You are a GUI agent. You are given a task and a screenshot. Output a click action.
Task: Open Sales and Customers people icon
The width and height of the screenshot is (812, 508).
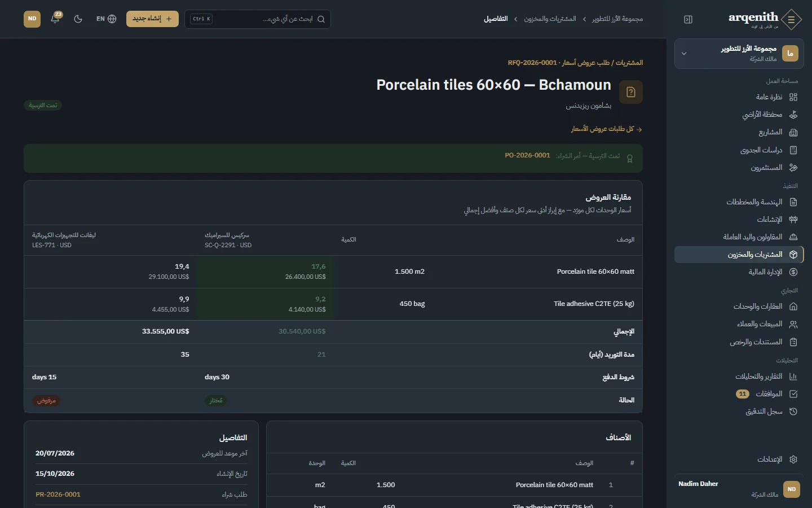coord(793,324)
